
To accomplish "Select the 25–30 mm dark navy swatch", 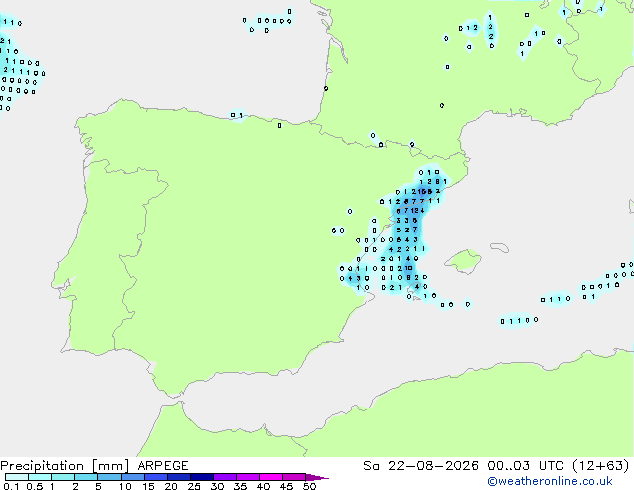I will [202, 477].
